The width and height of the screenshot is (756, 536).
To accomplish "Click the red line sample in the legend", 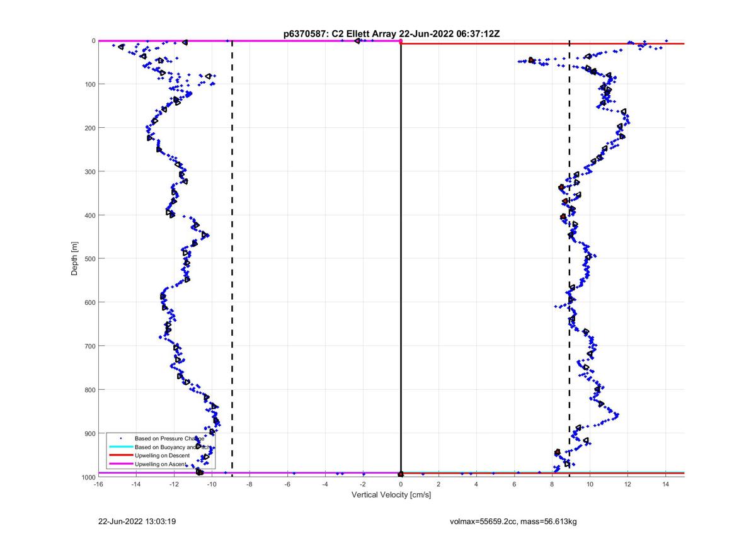I will pyautogui.click(x=120, y=455).
